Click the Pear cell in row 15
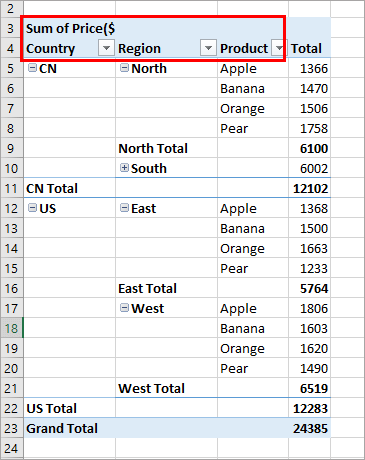The height and width of the screenshot is (460, 365). [253, 268]
